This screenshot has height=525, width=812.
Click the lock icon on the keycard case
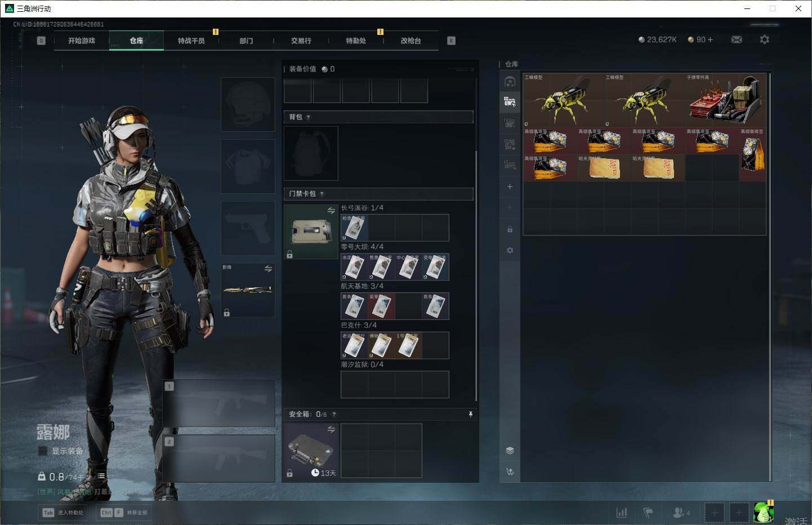pyautogui.click(x=289, y=255)
